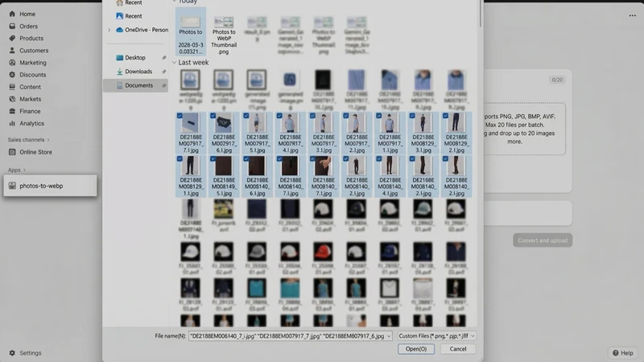Screen dimensions: 644x362
Task: Uncheck the DE2188EM008140_6.l.jpg checkbox
Action: [246, 158]
